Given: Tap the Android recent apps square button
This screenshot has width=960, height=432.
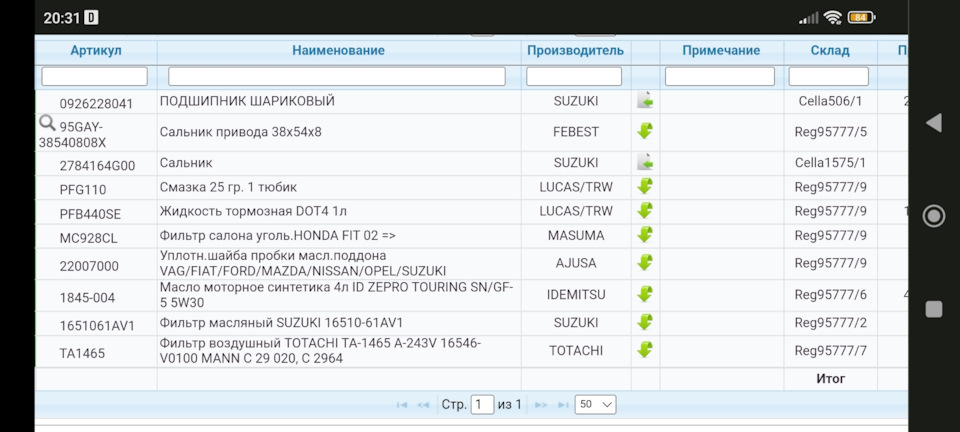Looking at the screenshot, I should pos(934,309).
